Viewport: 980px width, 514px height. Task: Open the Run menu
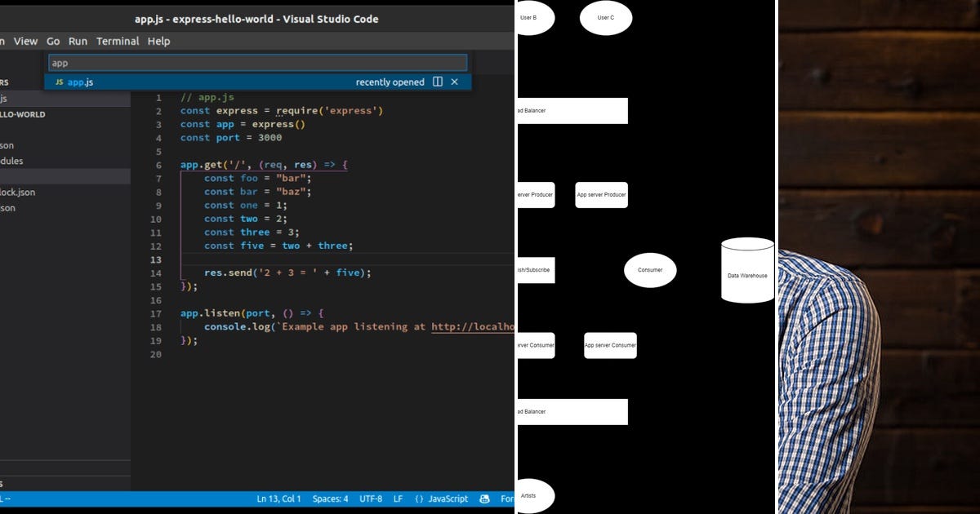pos(78,41)
